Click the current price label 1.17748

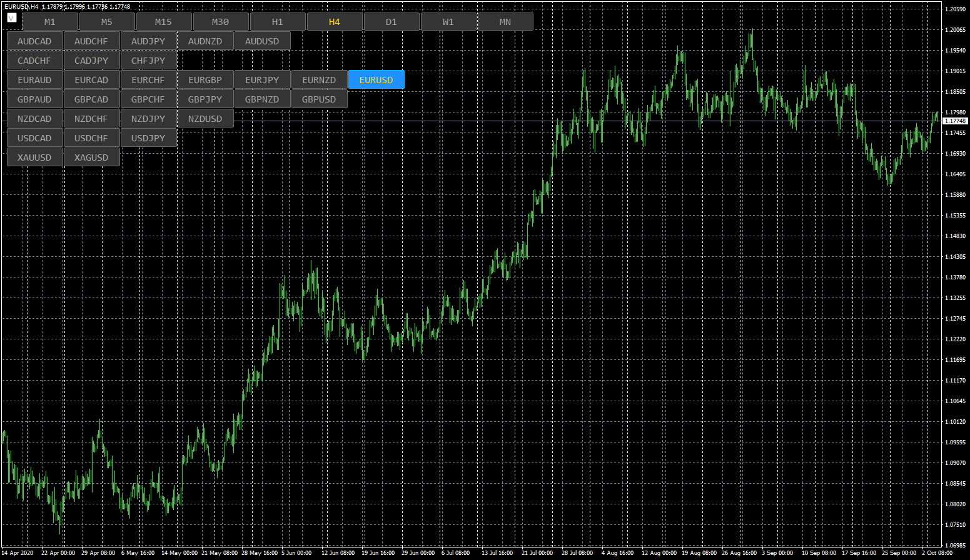pyautogui.click(x=955, y=121)
